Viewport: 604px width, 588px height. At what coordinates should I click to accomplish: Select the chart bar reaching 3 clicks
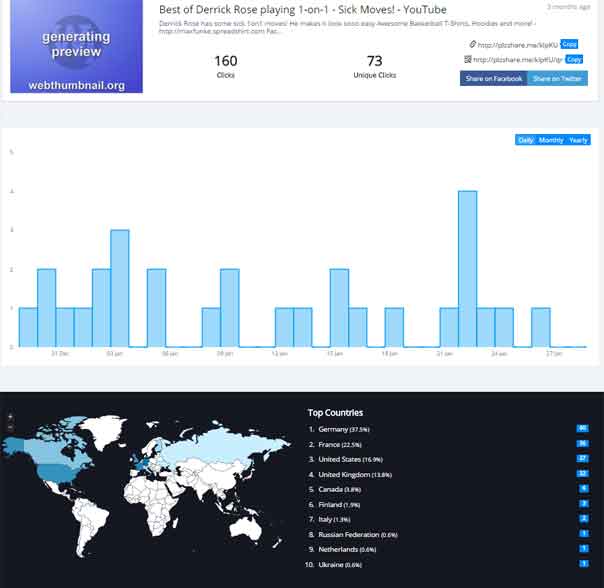[x=120, y=288]
